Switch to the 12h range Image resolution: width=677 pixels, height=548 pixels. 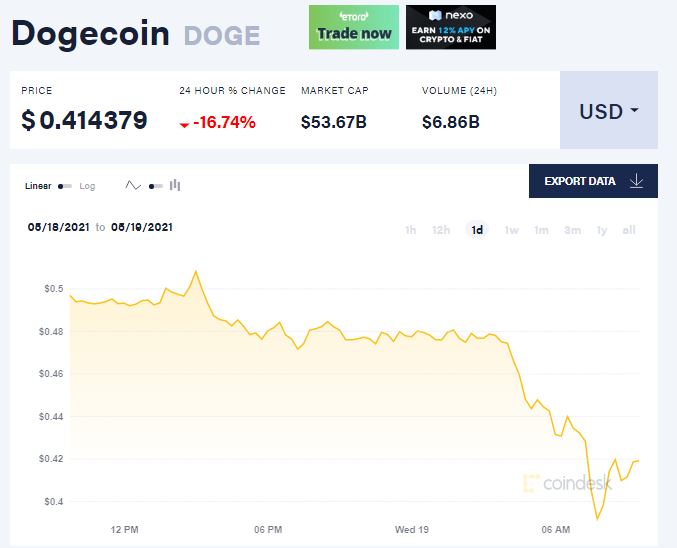(x=441, y=230)
